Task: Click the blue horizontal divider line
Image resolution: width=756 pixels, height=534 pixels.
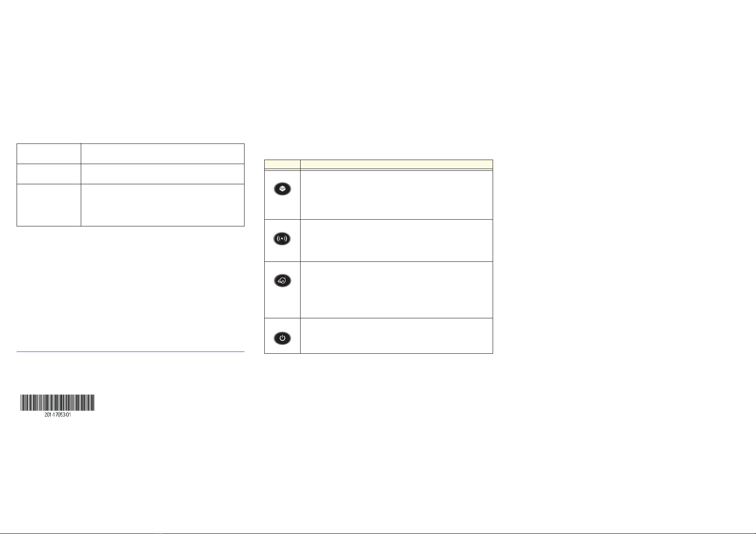Action: [x=131, y=352]
